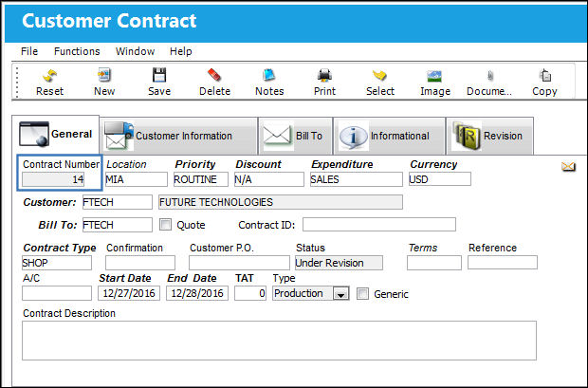The width and height of the screenshot is (588, 388).
Task: Open the File menu
Action: (x=29, y=51)
